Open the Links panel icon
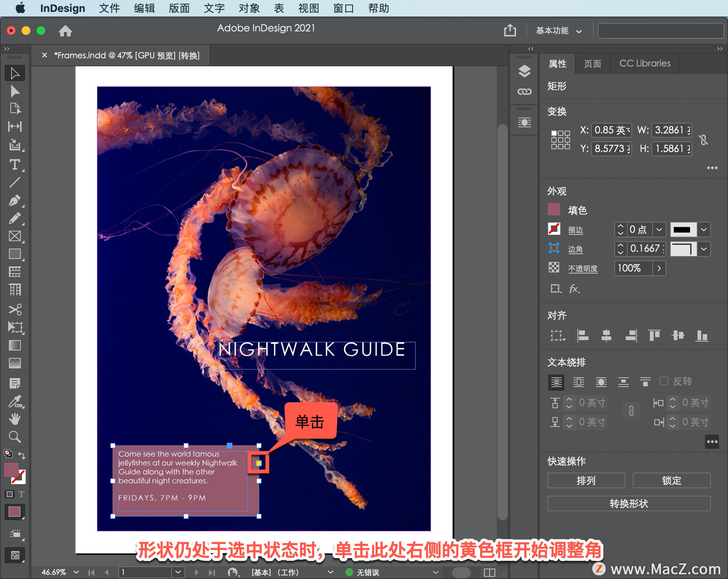Viewport: 728px width, 579px height. point(524,92)
